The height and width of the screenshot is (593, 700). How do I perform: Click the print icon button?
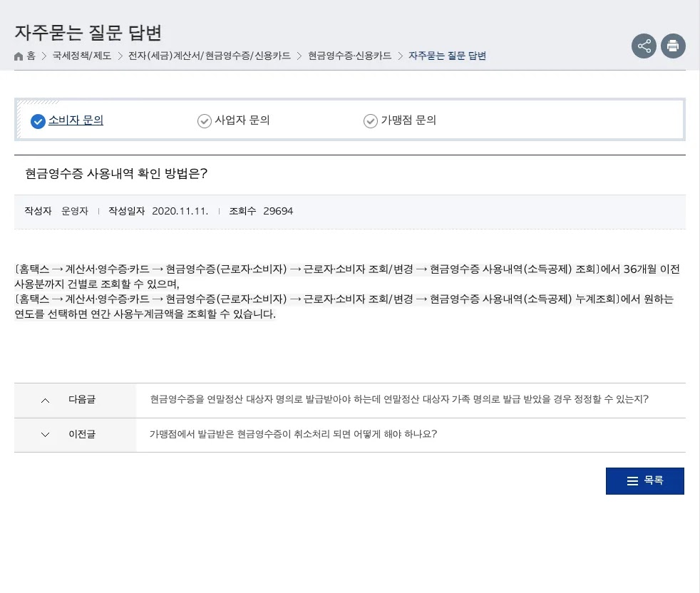pyautogui.click(x=673, y=46)
